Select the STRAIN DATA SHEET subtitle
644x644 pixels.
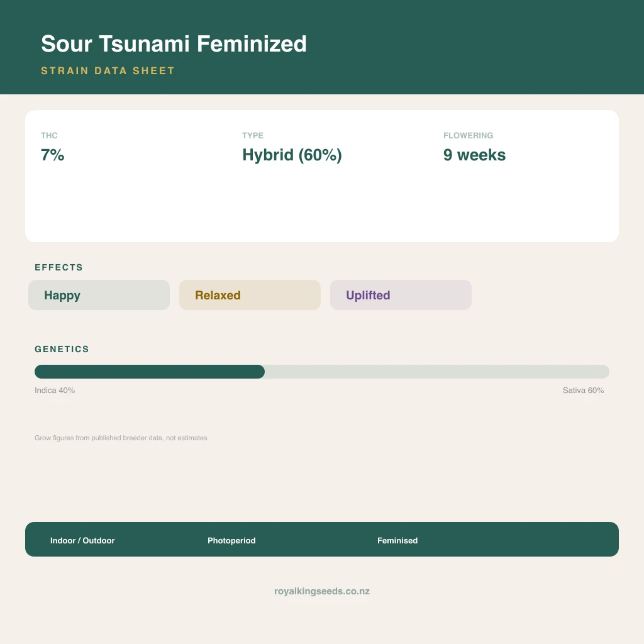[108, 70]
